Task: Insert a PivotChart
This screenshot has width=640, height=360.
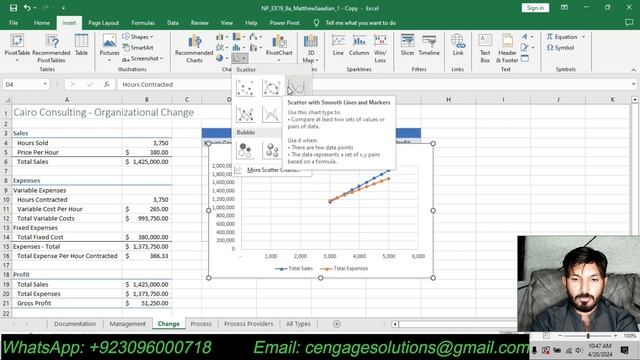Action: tap(279, 48)
